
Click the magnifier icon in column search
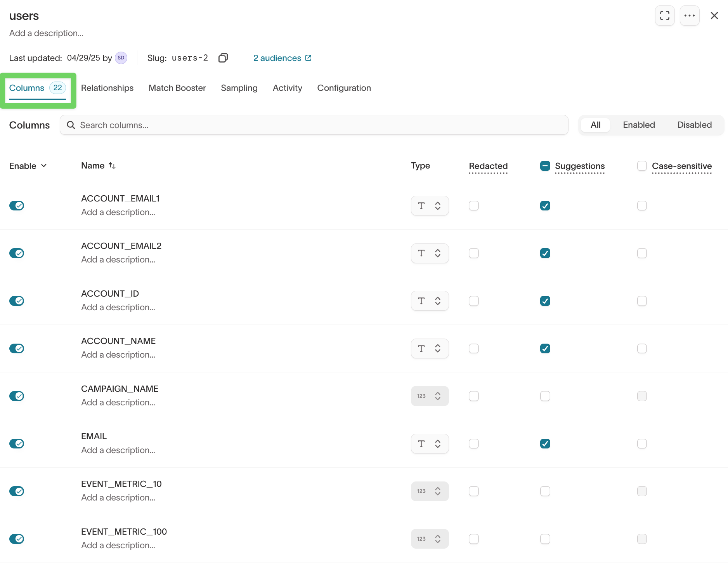click(x=71, y=125)
